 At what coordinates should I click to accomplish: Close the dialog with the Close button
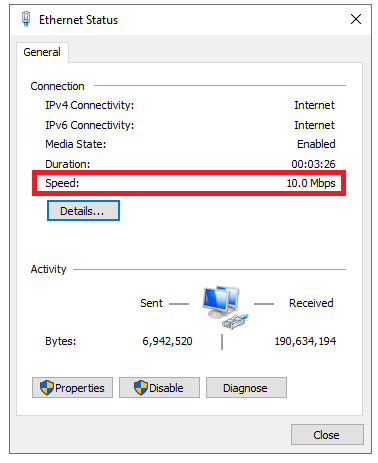[327, 435]
